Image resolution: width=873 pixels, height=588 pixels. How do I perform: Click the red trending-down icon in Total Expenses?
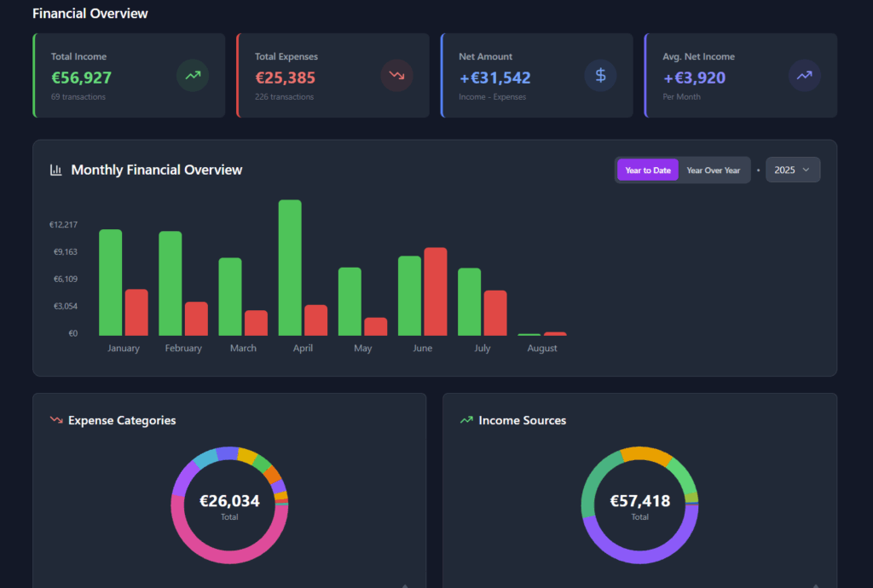coord(396,76)
